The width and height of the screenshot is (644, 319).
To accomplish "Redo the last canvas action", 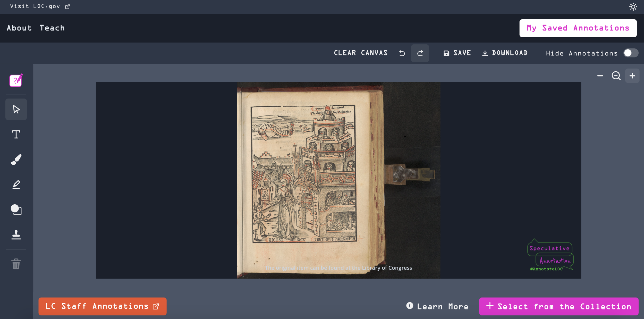I will (420, 53).
